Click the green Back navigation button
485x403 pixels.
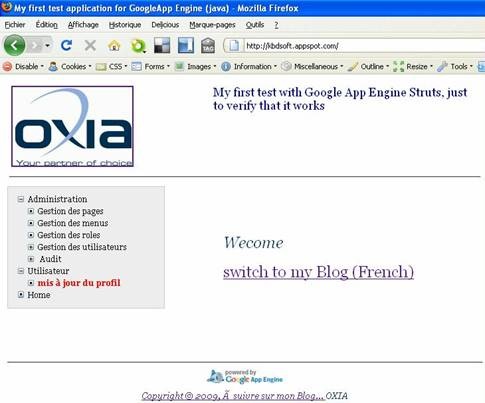click(x=14, y=45)
